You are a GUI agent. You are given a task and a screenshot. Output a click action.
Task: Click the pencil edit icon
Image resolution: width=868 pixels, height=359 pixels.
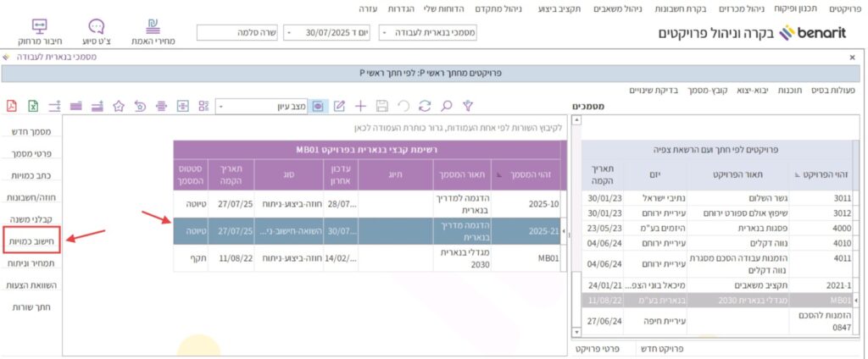coord(339,106)
